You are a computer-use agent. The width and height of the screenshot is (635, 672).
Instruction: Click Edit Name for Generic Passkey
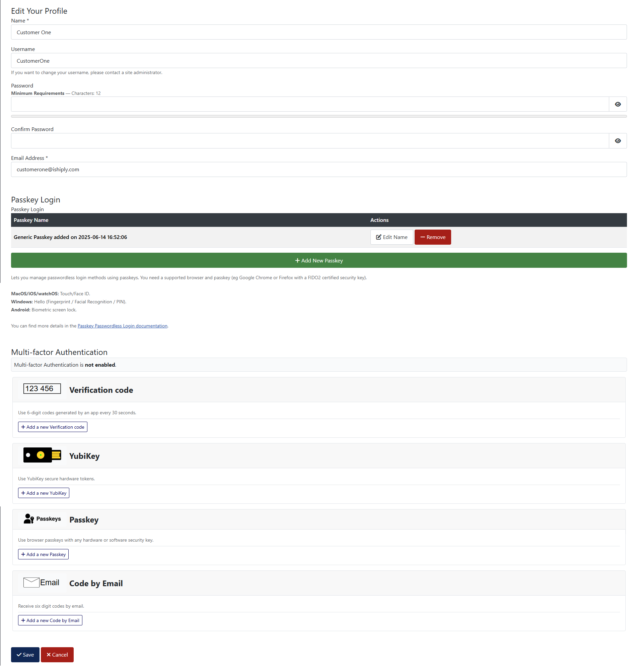(x=391, y=237)
